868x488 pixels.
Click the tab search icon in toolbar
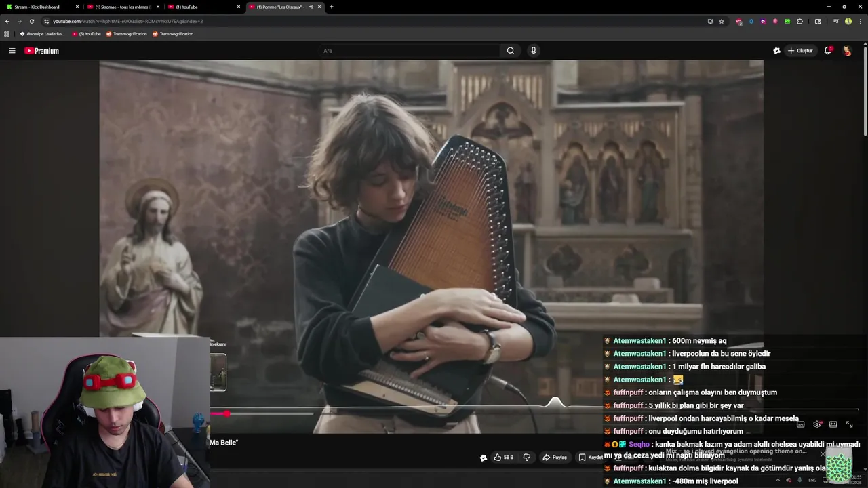tap(818, 21)
